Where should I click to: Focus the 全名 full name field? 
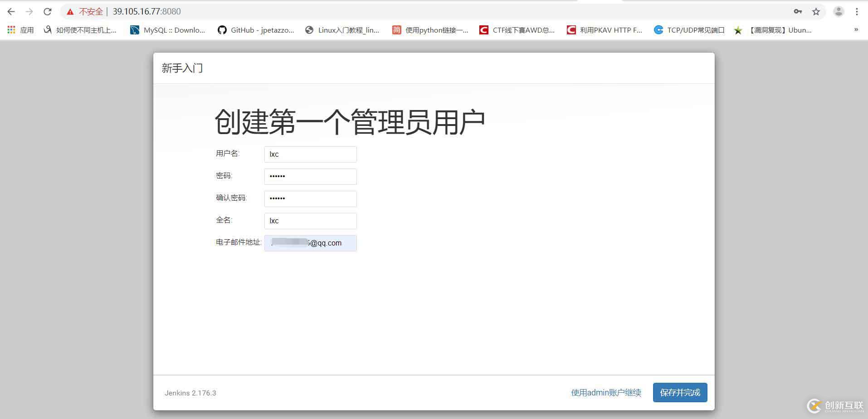tap(310, 221)
